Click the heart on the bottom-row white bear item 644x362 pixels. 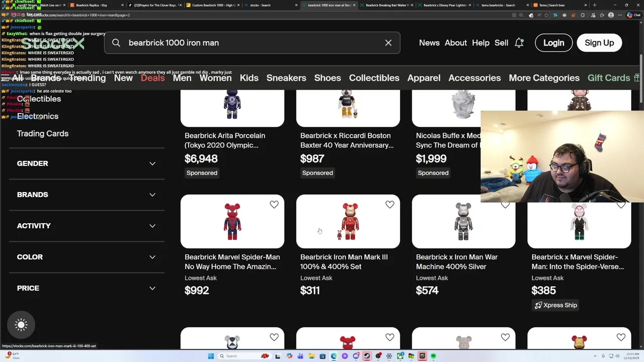point(274,337)
